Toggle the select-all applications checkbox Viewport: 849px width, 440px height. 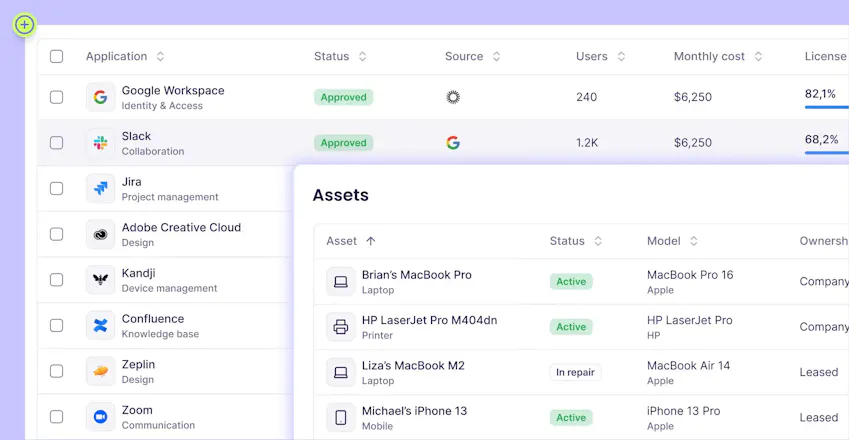pos(56,56)
